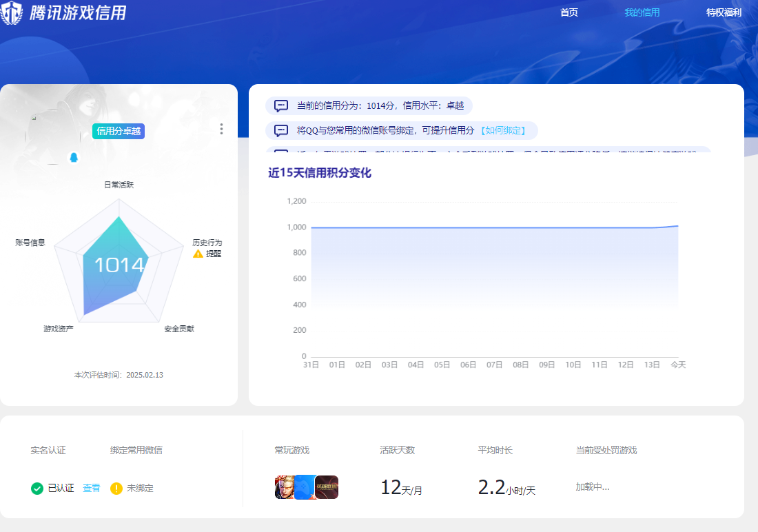Click the 加载中... text under 当前受处罚游戏
The image size is (758, 532).
pos(593,487)
